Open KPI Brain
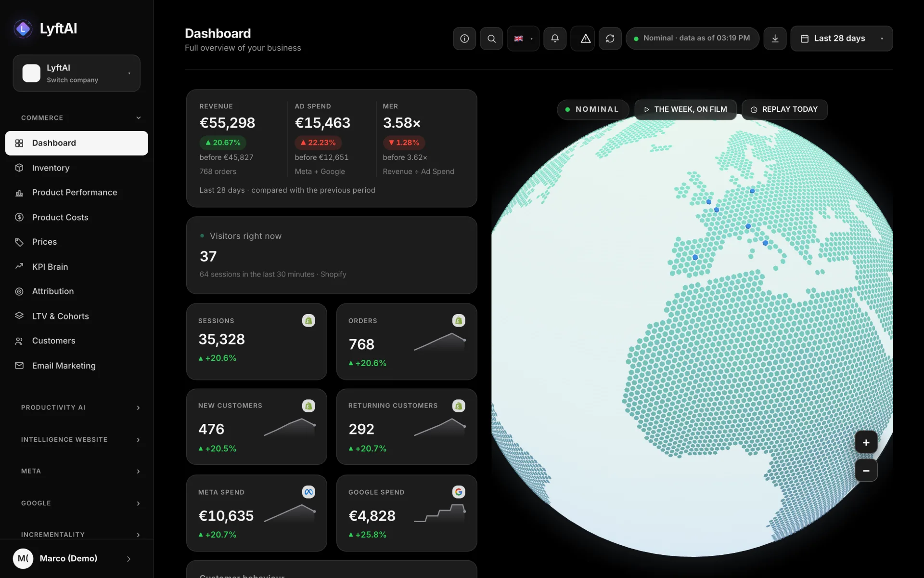 (x=77, y=267)
